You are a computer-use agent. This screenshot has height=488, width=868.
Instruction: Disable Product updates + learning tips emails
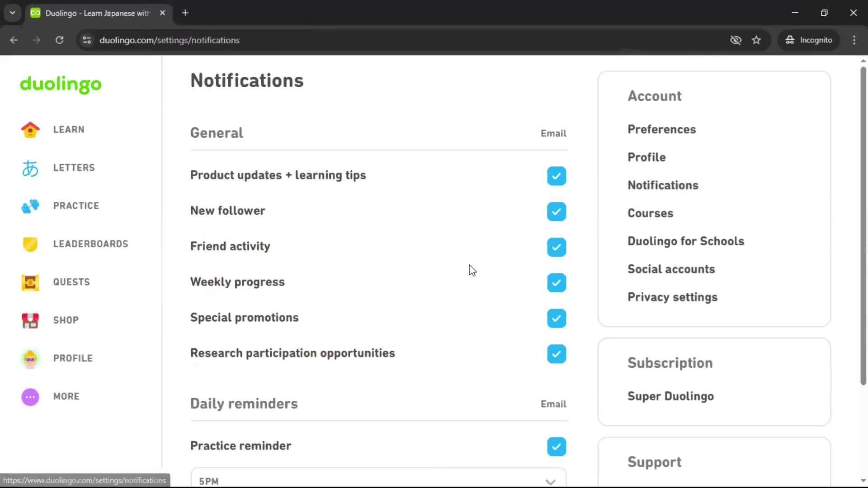point(556,176)
